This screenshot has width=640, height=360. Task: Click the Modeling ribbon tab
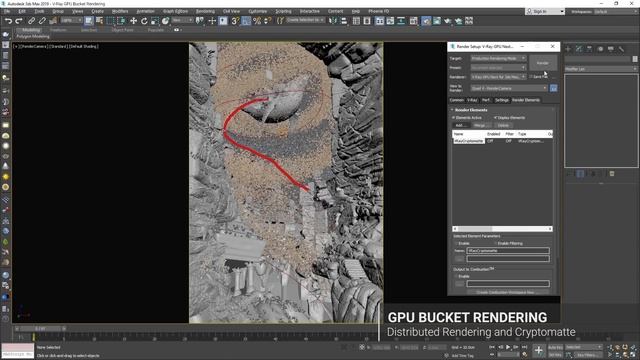(31, 30)
